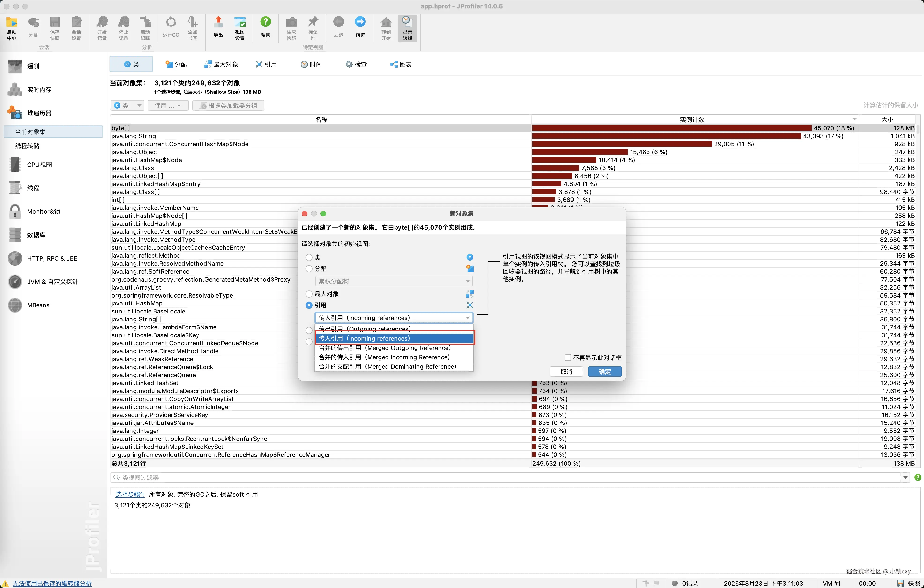
Task: Open the Heap Walker (堆遍历器) sidebar section
Action: click(x=39, y=113)
